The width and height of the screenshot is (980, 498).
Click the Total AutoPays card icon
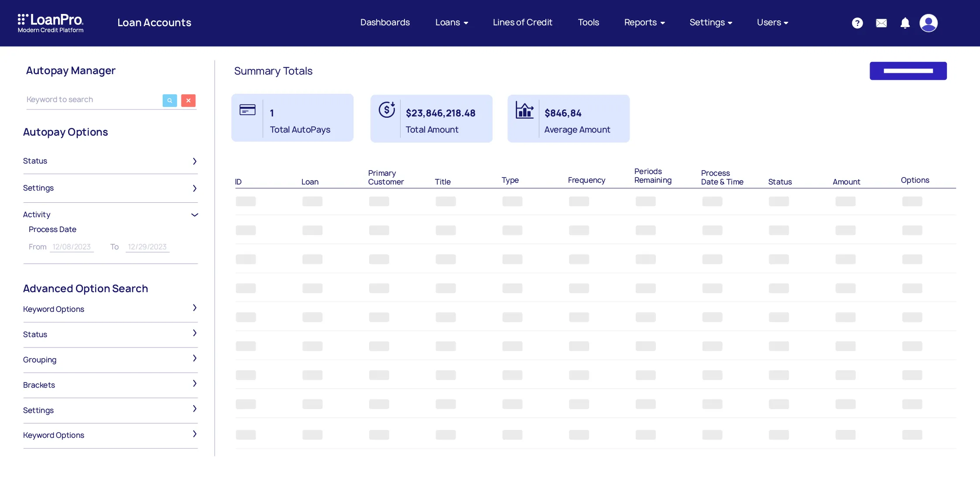click(247, 110)
